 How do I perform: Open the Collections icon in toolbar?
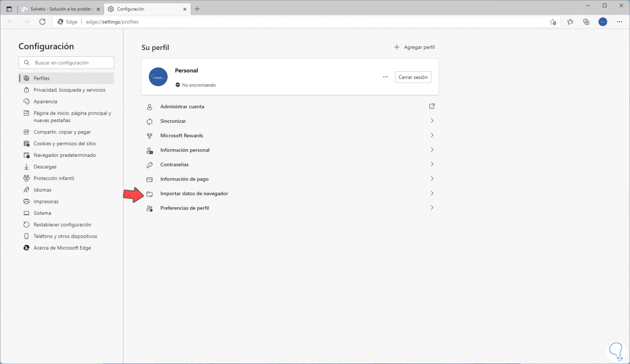point(586,22)
